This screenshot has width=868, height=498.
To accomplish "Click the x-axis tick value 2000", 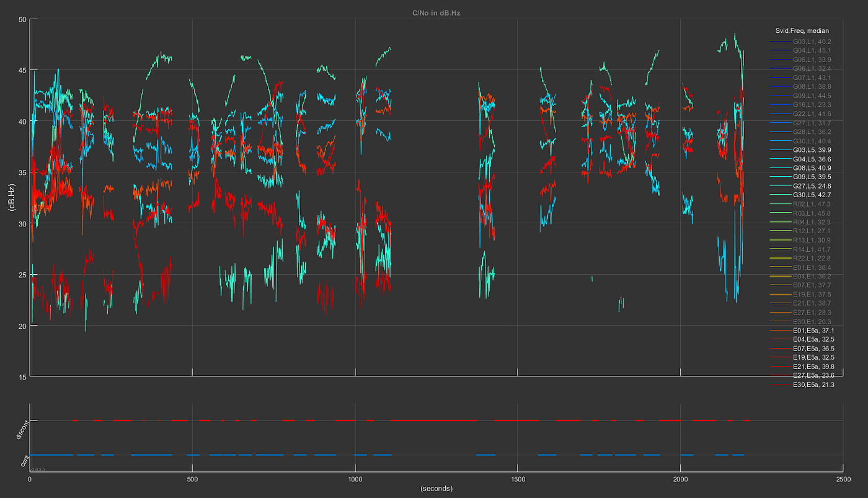I will click(x=680, y=479).
